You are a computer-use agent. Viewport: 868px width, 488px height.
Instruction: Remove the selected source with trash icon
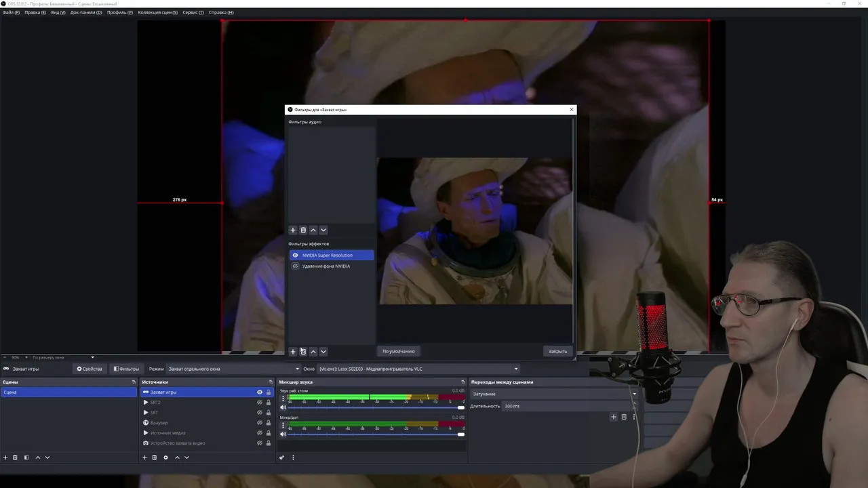[154, 457]
